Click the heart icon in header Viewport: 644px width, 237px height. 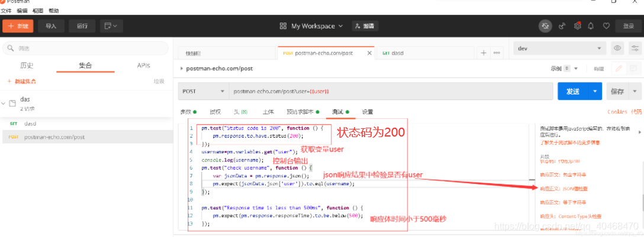point(606,26)
